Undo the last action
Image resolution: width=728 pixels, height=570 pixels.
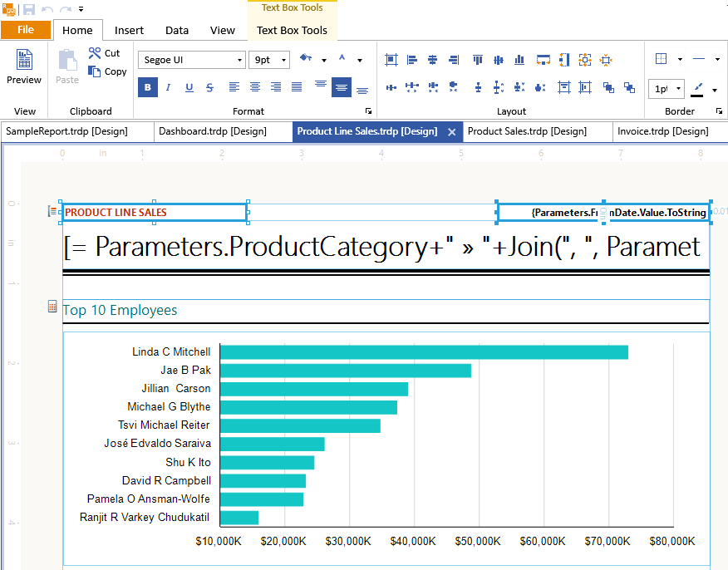point(47,9)
